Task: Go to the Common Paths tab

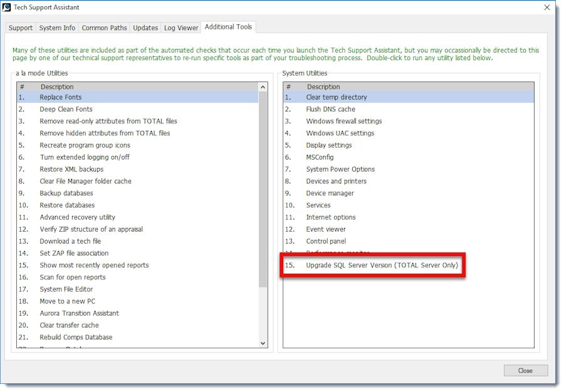Action: 104,28
